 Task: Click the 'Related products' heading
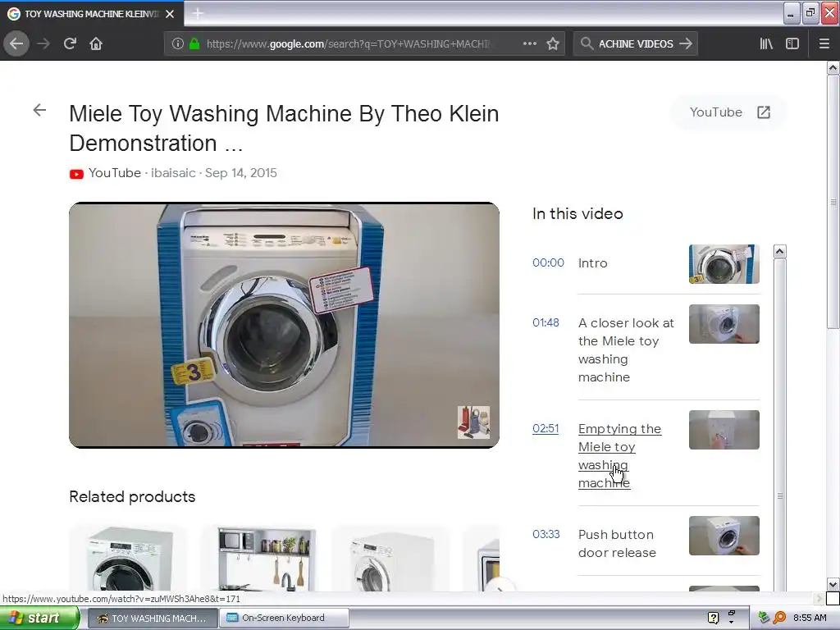[x=132, y=496]
